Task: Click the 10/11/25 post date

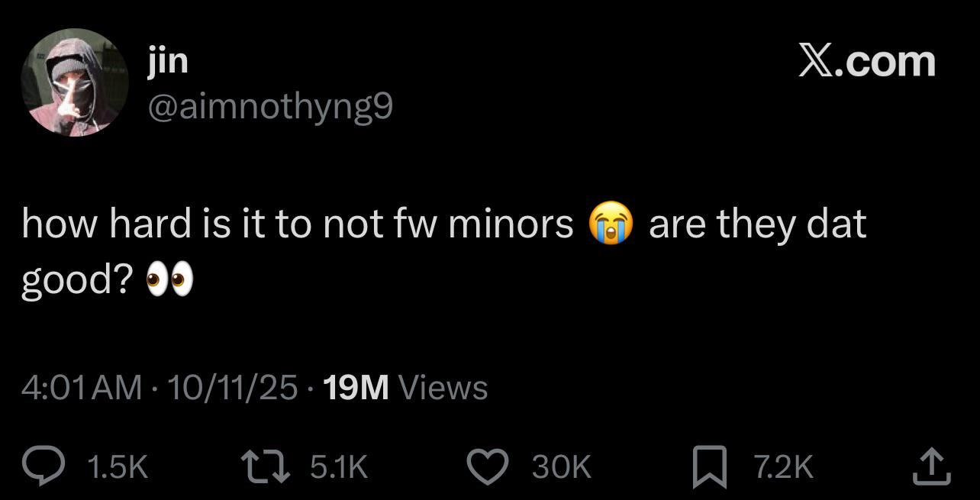Action: point(231,388)
